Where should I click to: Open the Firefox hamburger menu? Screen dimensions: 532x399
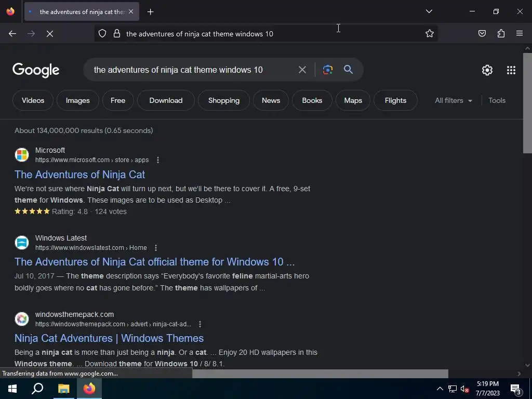pyautogui.click(x=520, y=33)
